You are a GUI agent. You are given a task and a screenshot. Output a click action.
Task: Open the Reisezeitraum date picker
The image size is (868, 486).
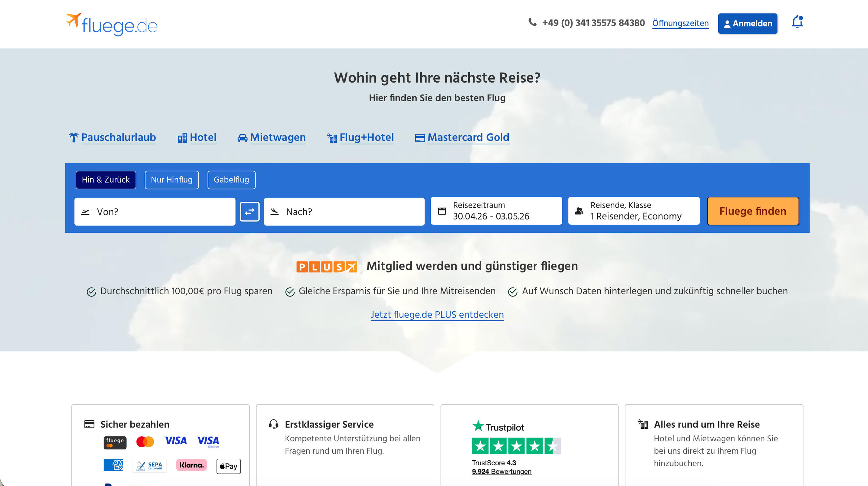tap(496, 211)
